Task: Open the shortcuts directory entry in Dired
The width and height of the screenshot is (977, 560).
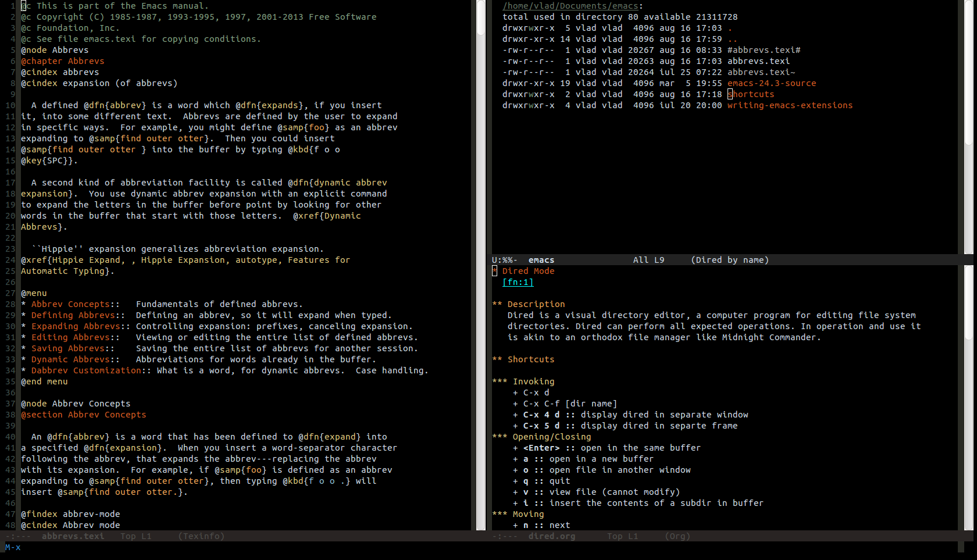Action: tap(751, 94)
